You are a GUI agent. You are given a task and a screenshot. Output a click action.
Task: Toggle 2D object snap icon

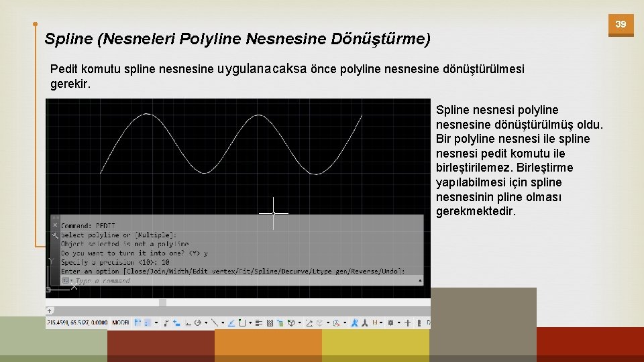tap(242, 323)
